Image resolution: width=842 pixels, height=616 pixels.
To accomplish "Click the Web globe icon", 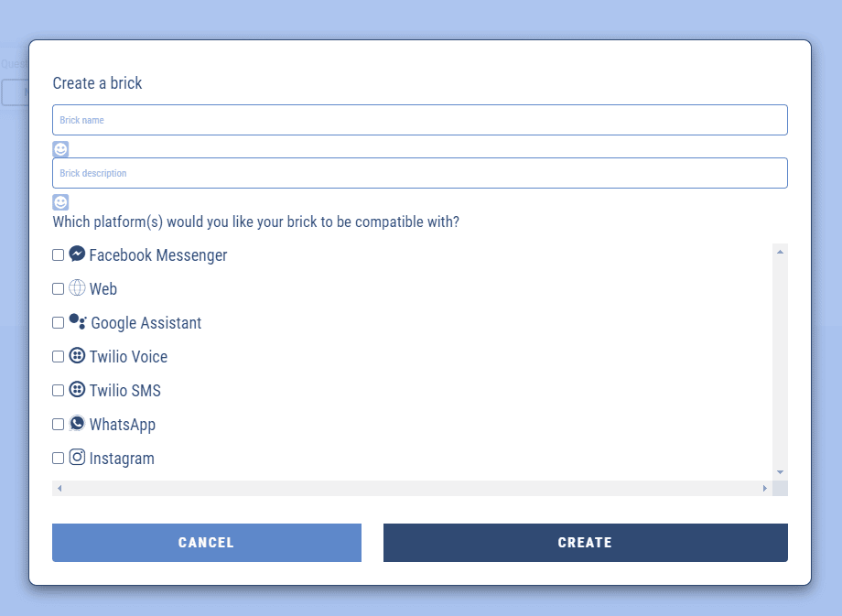I will click(77, 288).
